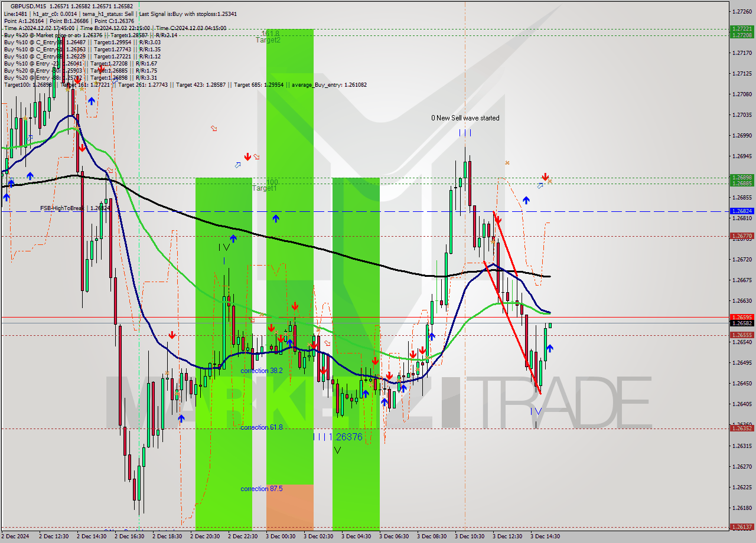756x543 pixels.
Task: Click the red 1.26137 price tag
Action: click(742, 526)
